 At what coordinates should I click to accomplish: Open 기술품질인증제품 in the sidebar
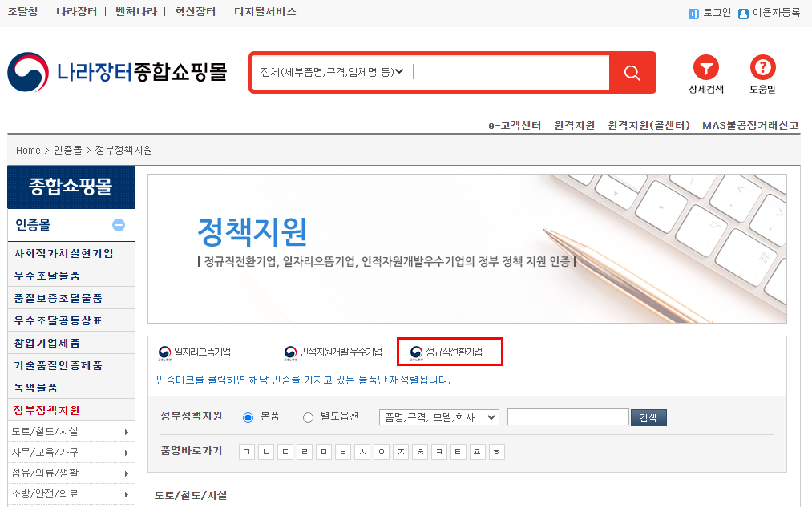58,365
